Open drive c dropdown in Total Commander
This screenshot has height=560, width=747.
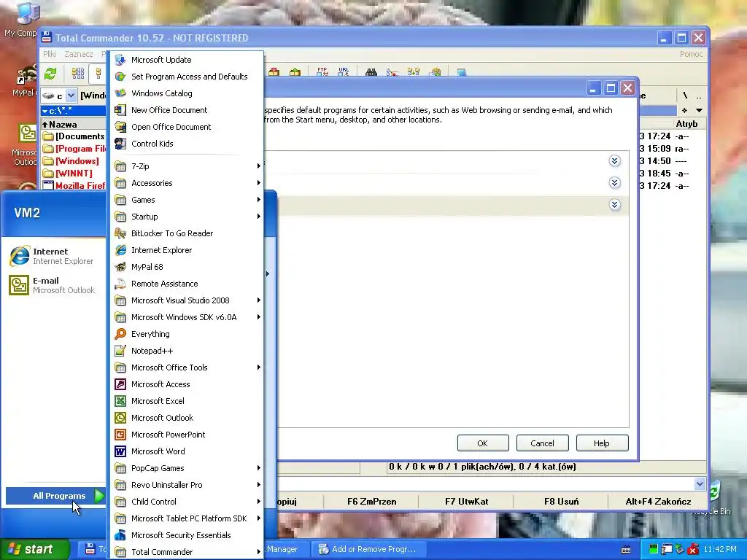[x=71, y=96]
